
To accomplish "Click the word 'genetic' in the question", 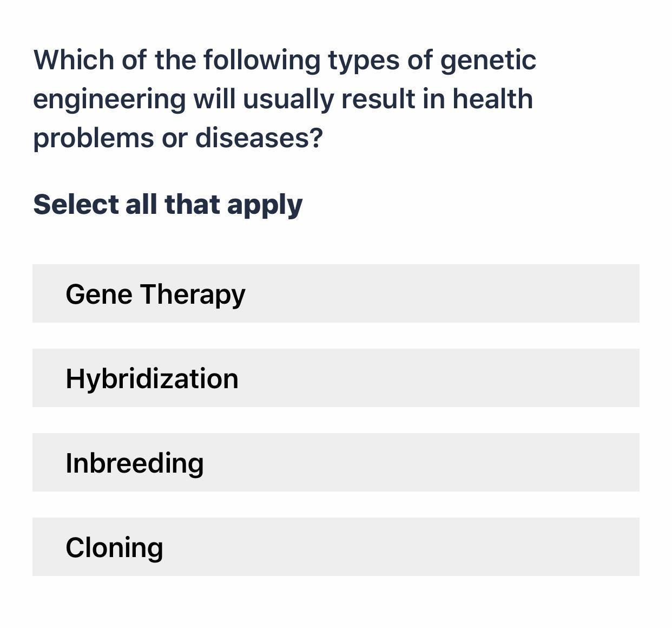I will 488,60.
